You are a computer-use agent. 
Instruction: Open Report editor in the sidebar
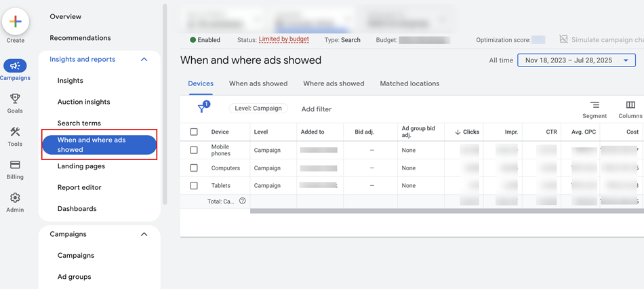[x=79, y=187]
